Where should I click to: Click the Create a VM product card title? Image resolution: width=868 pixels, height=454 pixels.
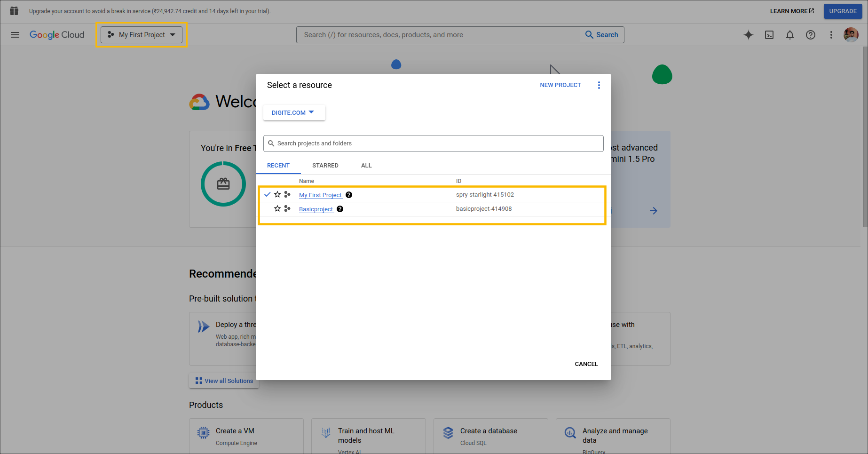click(235, 431)
